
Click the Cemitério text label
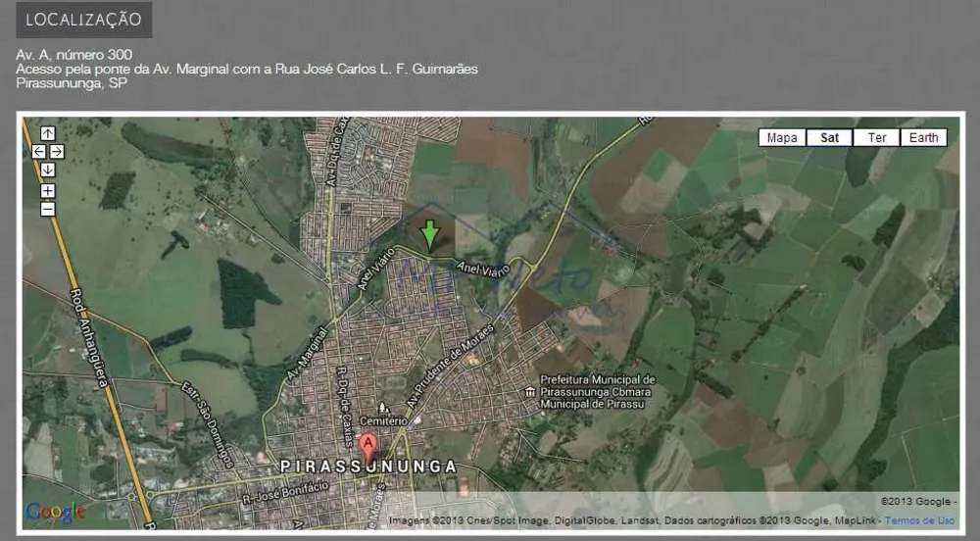pyautogui.click(x=383, y=421)
